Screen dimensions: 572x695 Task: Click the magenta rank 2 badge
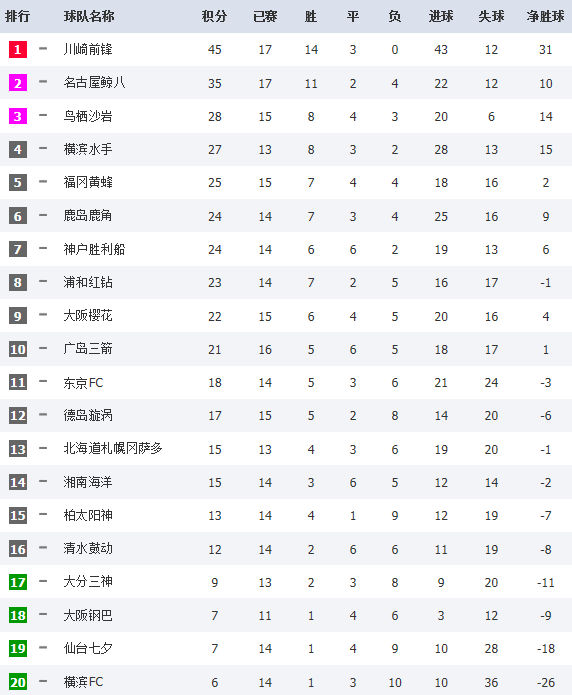click(x=18, y=83)
